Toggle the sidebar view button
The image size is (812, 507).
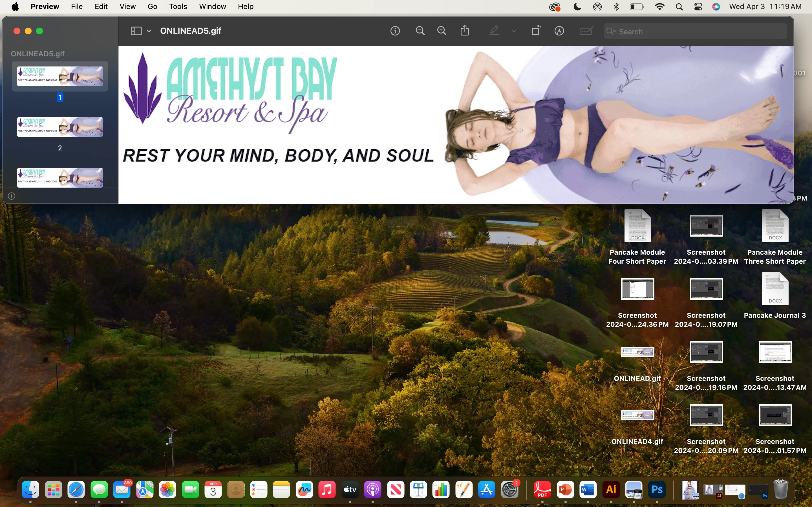tap(136, 31)
